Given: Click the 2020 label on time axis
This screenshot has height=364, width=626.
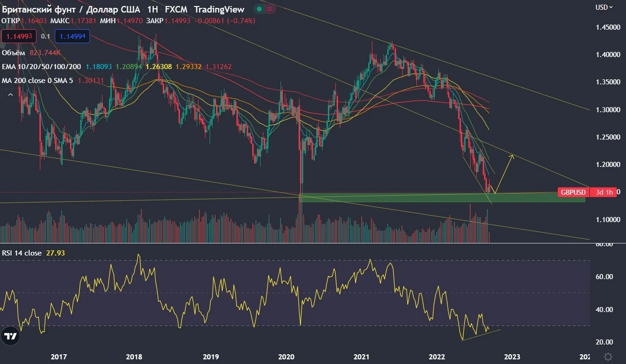Looking at the screenshot, I should point(286,357).
